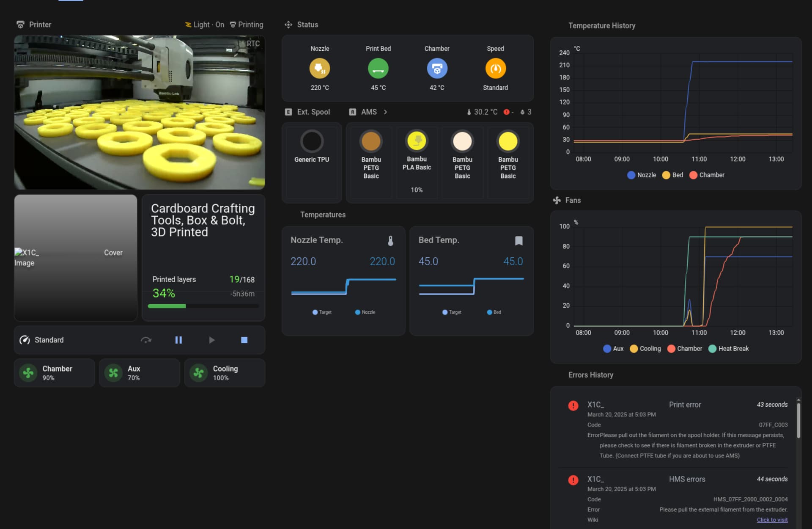
Task: Pause the current print job
Action: [178, 340]
